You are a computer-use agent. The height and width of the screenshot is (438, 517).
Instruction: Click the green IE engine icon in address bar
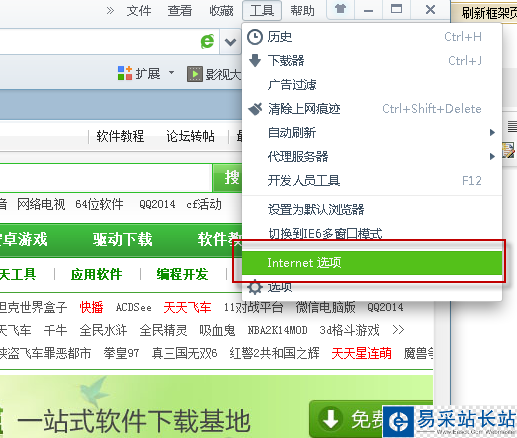click(207, 42)
